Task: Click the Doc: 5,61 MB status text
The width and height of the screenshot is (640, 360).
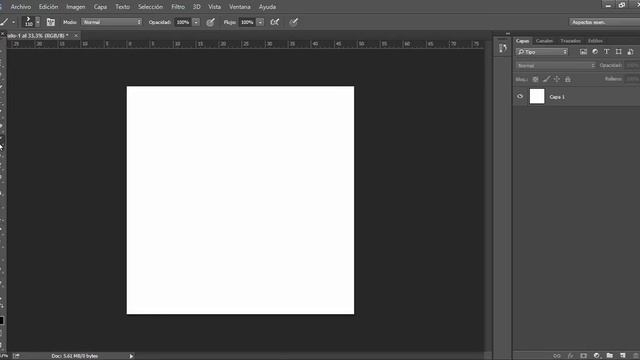Action: coord(75,356)
